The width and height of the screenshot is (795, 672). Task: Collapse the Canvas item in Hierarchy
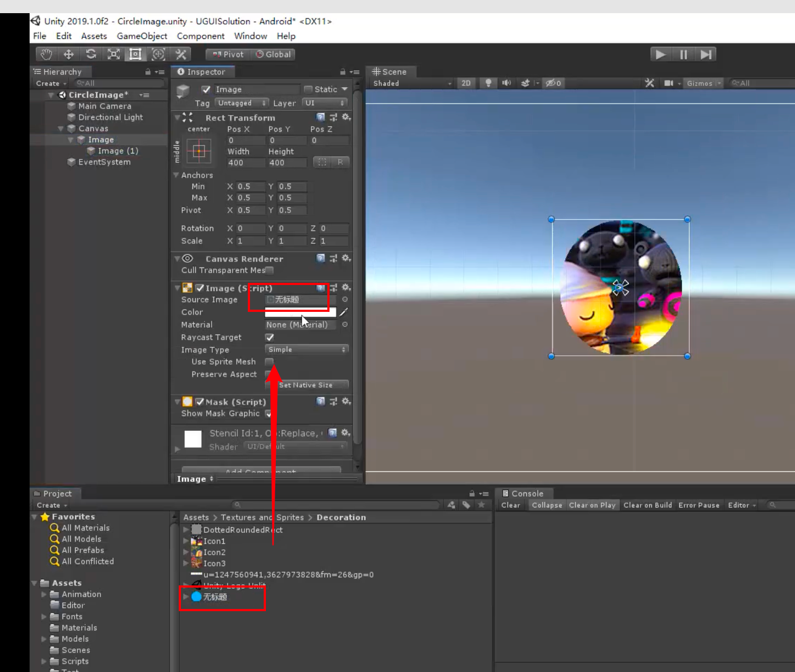click(x=61, y=129)
